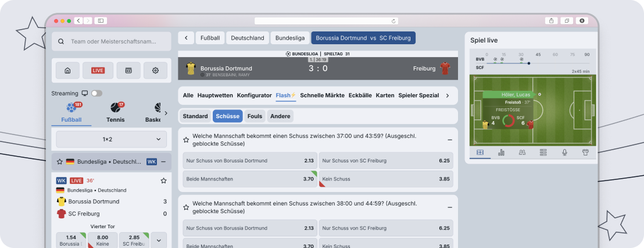Open the LIVE events button
This screenshot has width=644, height=248.
98,70
